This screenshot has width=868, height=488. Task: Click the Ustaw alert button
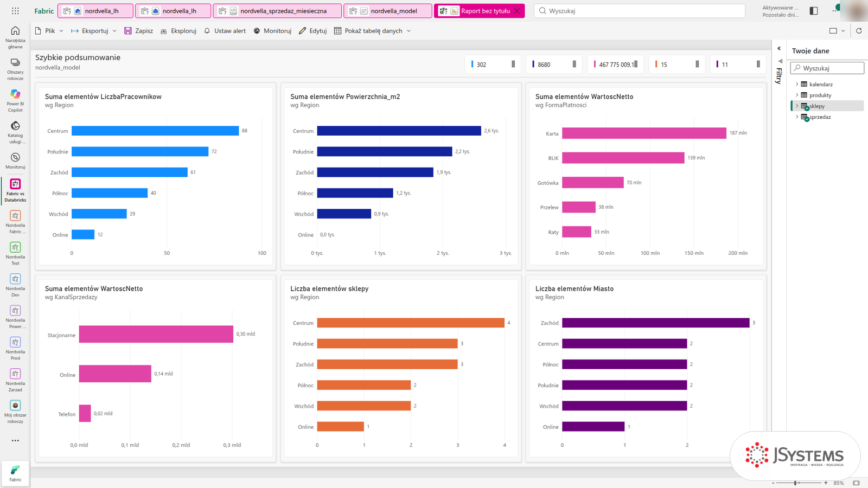click(x=225, y=31)
